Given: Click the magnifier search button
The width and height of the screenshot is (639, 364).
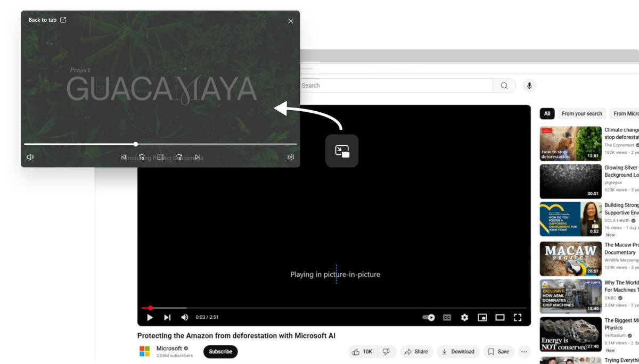Looking at the screenshot, I should pyautogui.click(x=504, y=86).
